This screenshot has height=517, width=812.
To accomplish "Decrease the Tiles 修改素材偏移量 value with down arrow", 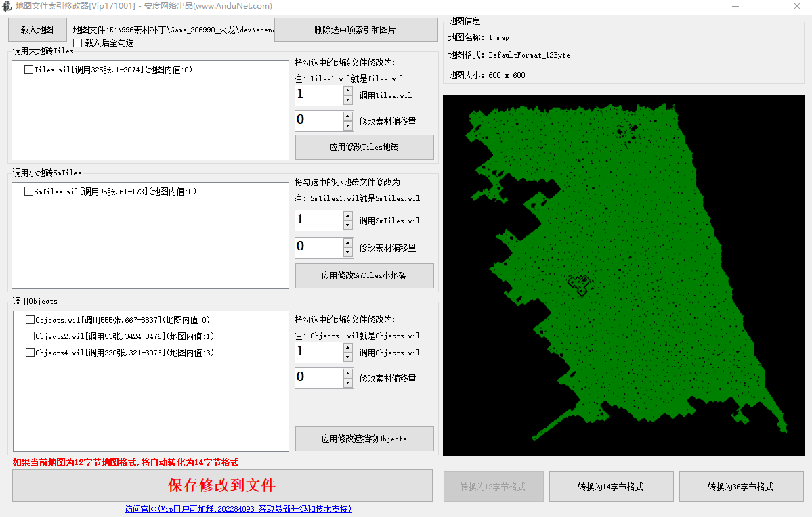I will pos(348,126).
